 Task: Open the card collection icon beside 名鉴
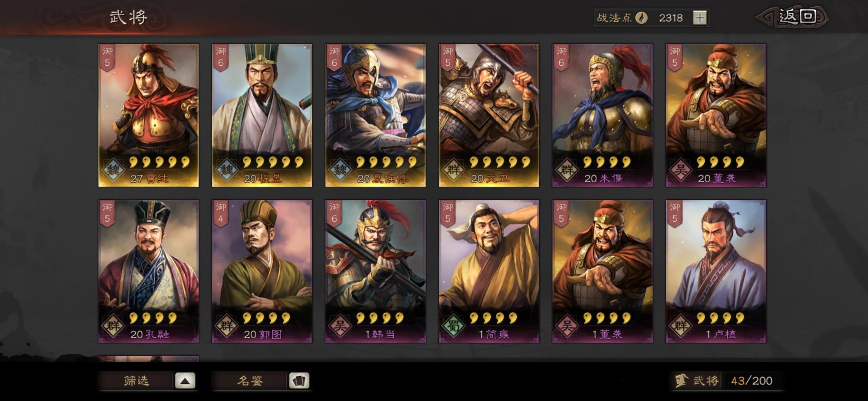point(299,381)
